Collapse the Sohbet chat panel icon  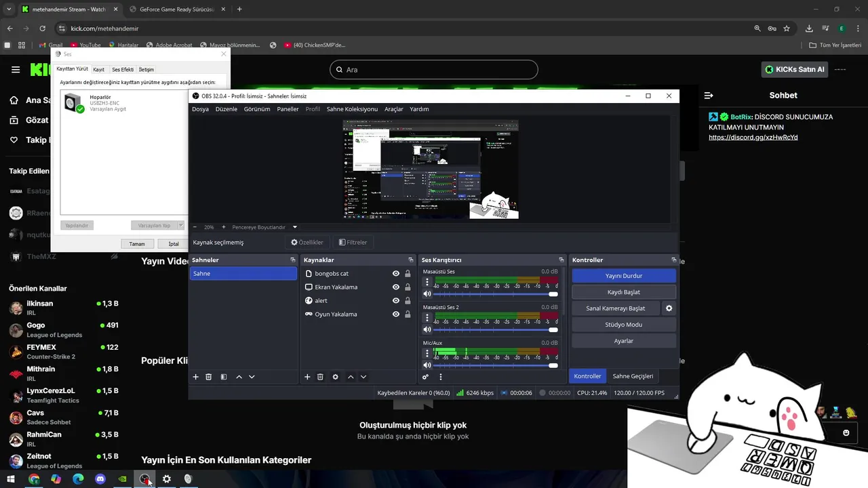[x=709, y=96]
